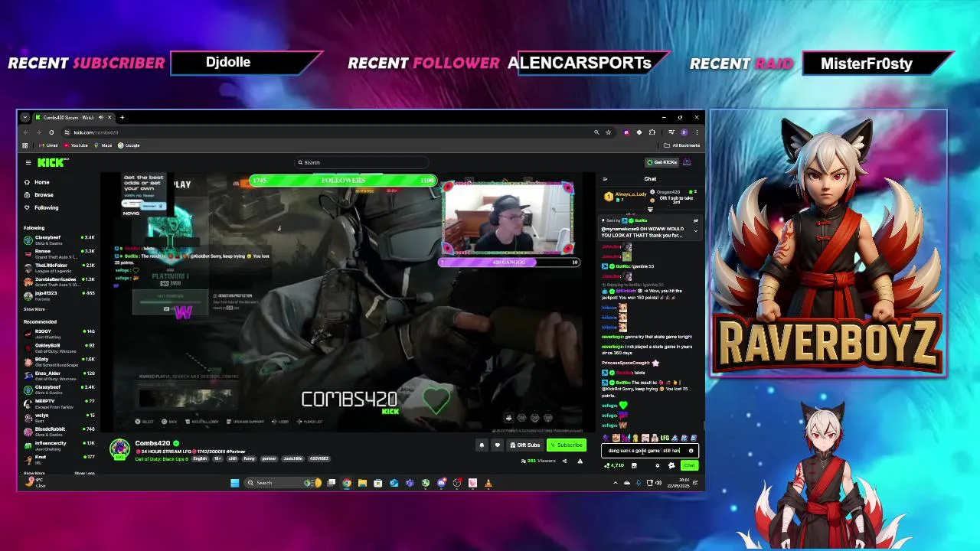Open Windows Start menu
Viewport: 980px width, 551px height.
[x=234, y=483]
